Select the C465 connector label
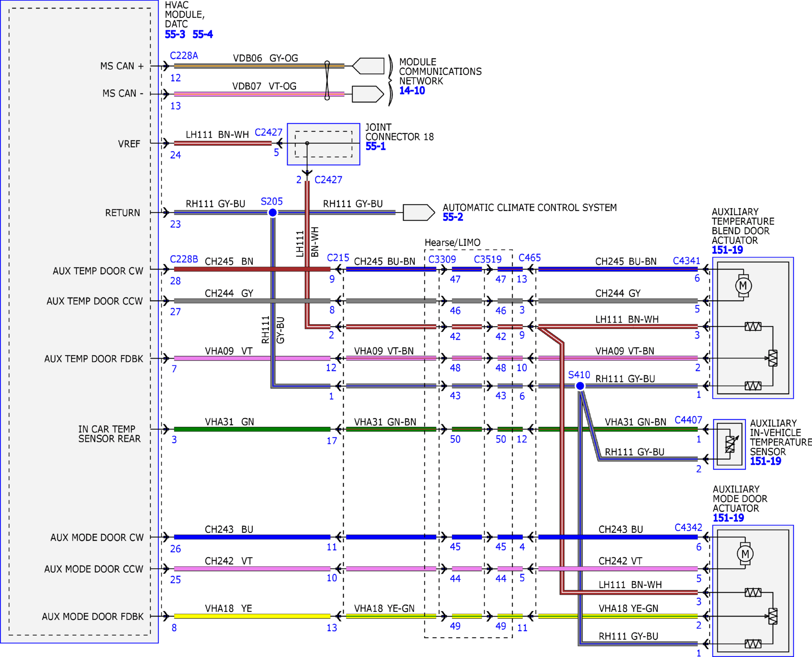812x657 pixels. click(x=530, y=258)
